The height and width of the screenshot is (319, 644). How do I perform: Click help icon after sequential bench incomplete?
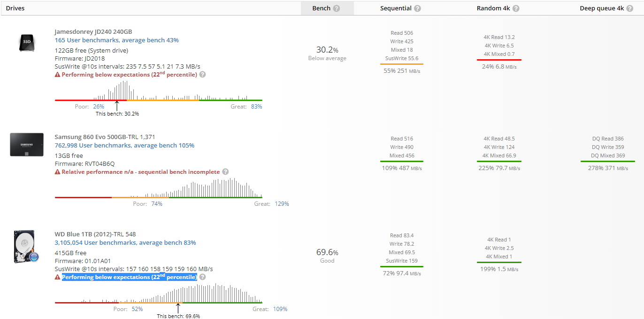pyautogui.click(x=225, y=172)
